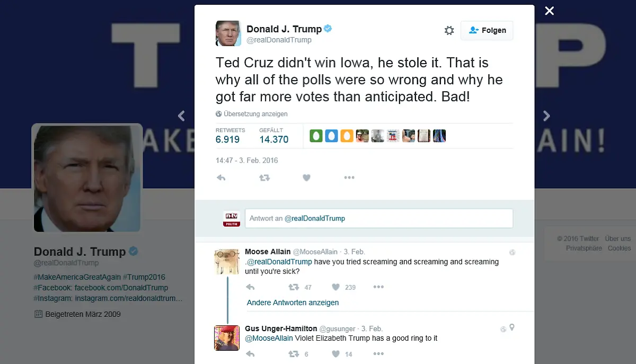Select the retweet icon on Trump's tweet

point(264,177)
